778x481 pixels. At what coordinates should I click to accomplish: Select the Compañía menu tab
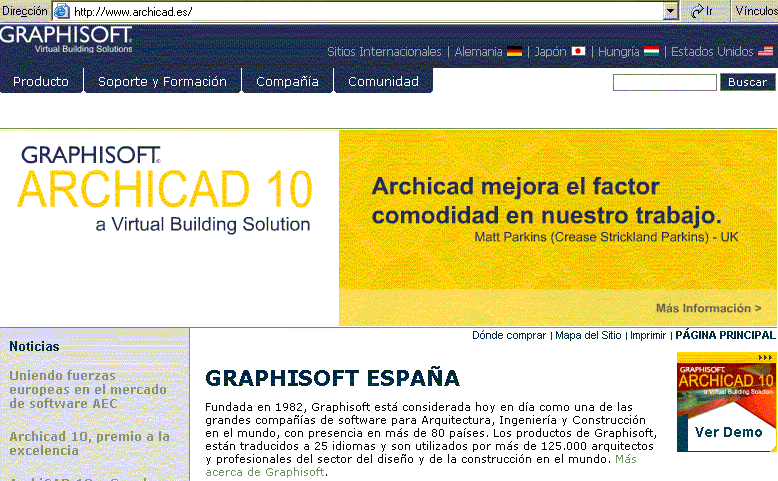(287, 82)
